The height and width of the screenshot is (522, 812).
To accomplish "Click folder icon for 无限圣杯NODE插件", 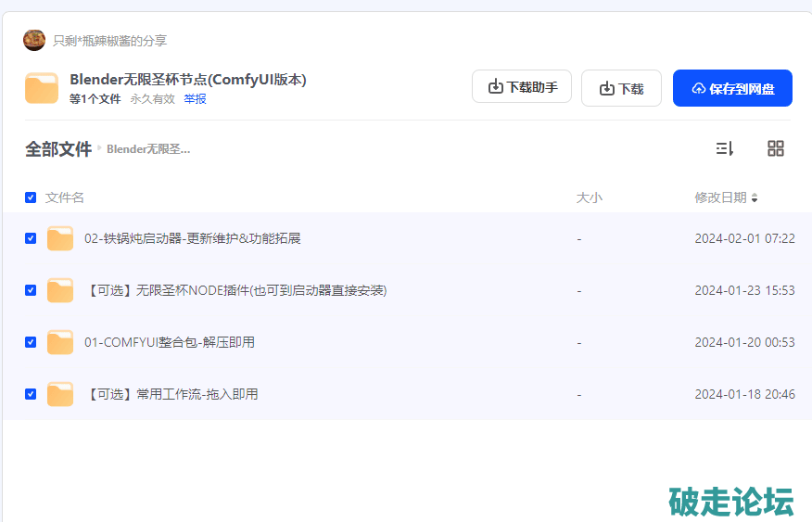I will [60, 291].
